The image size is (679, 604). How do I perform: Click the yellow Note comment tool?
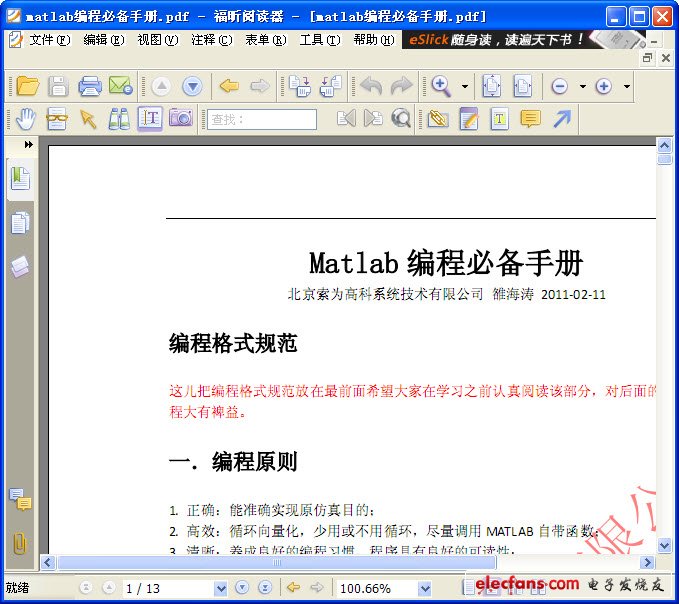pos(530,119)
